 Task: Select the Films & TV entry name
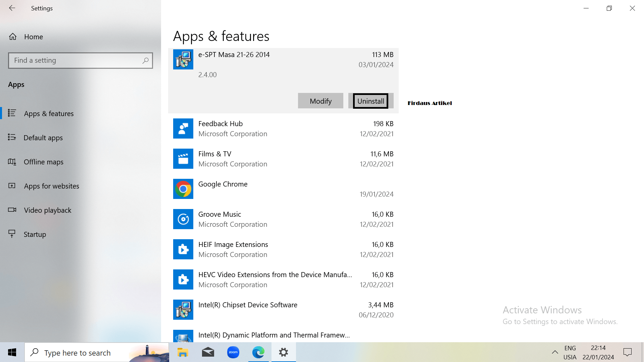[x=215, y=154]
